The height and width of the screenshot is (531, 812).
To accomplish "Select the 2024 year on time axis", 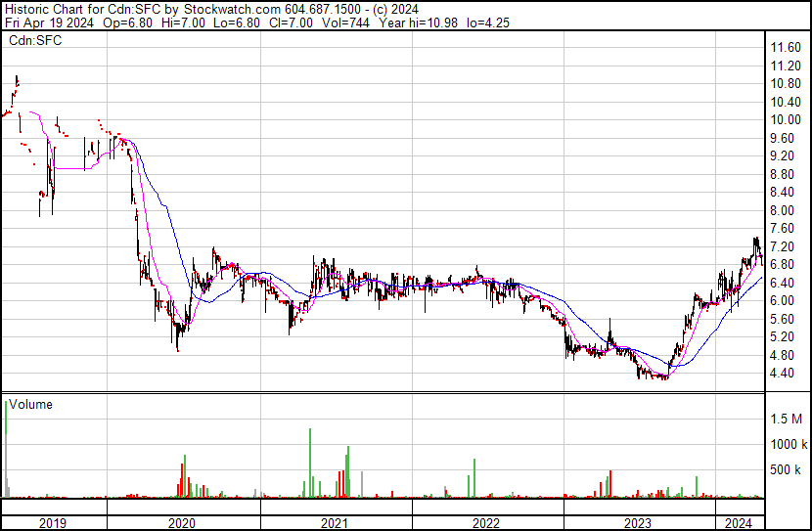I will (x=739, y=522).
